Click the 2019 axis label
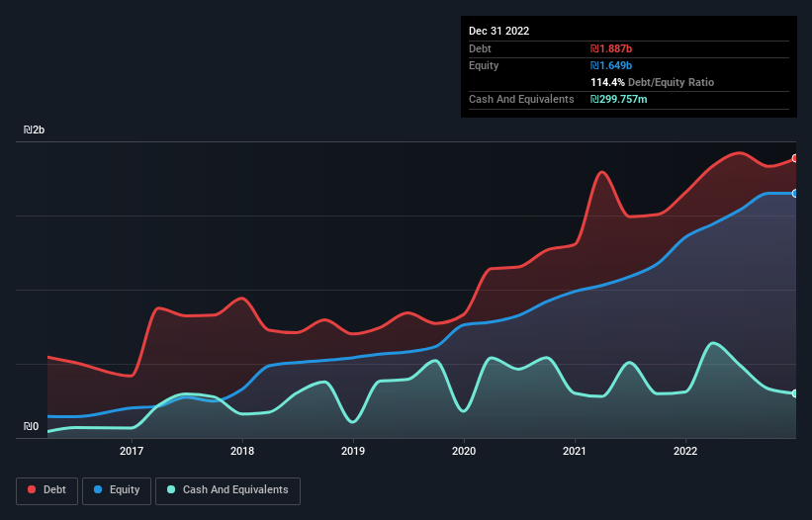Image resolution: width=812 pixels, height=520 pixels. point(353,451)
